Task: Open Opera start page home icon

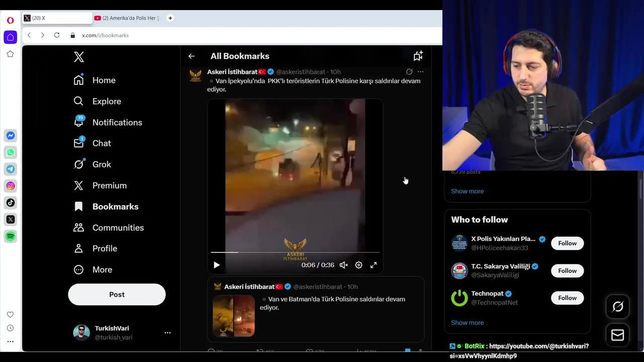Action: tap(10, 37)
